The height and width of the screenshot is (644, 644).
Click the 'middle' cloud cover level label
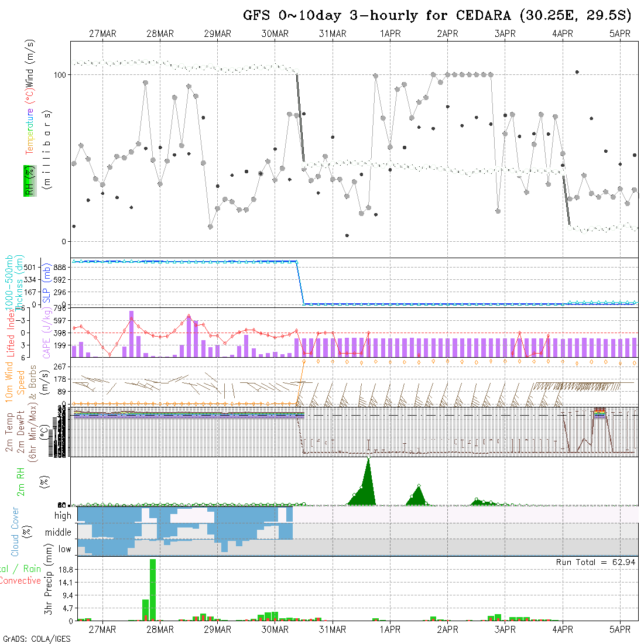point(59,533)
